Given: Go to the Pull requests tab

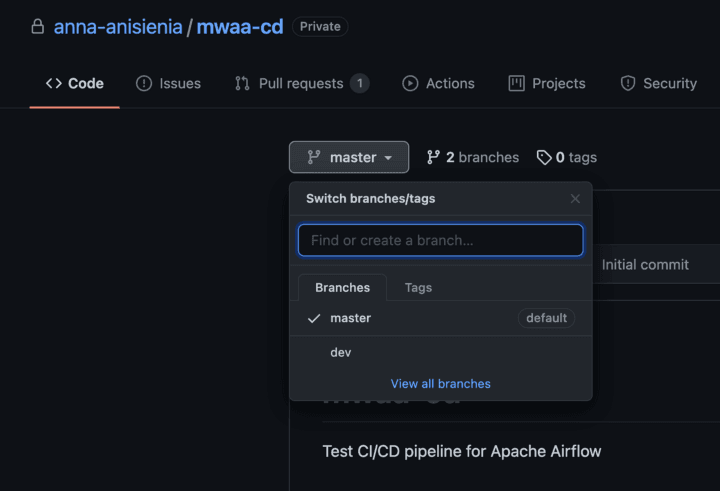Looking at the screenshot, I should (301, 84).
